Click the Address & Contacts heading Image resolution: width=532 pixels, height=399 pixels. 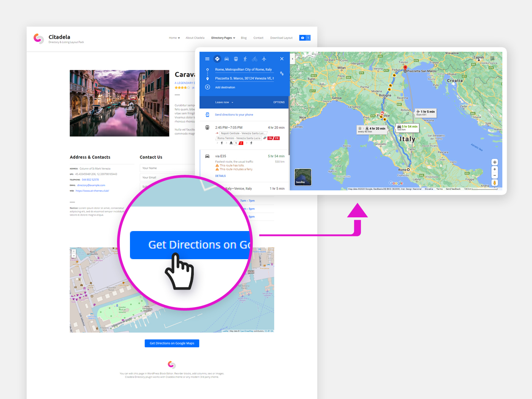pyautogui.click(x=90, y=157)
